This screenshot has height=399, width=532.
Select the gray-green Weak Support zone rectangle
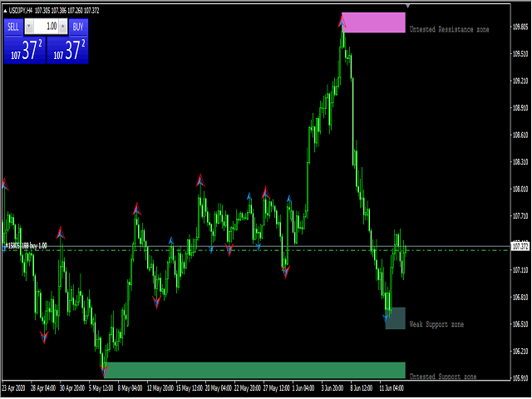pos(396,318)
